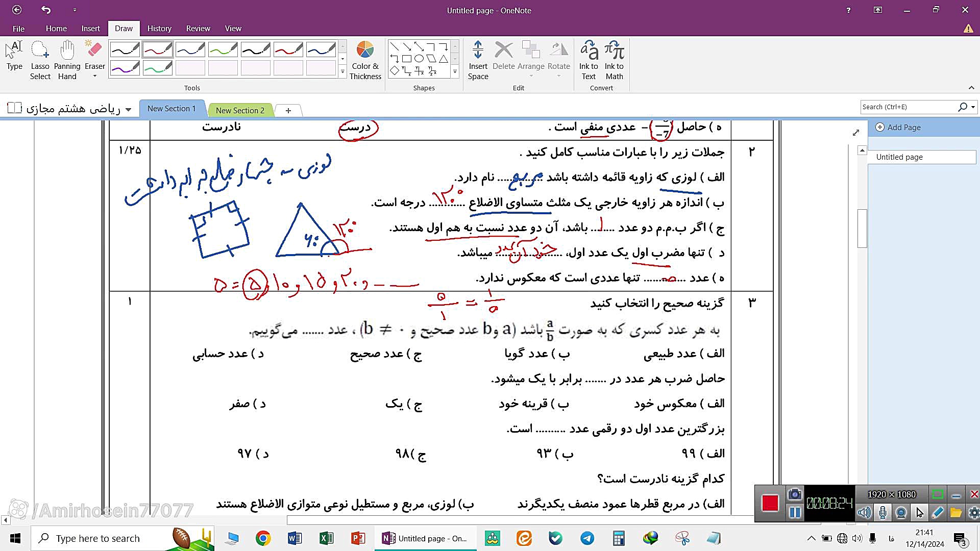Toggle microphone in recorder toolbar
This screenshot has height=551, width=980.
pyautogui.click(x=883, y=512)
